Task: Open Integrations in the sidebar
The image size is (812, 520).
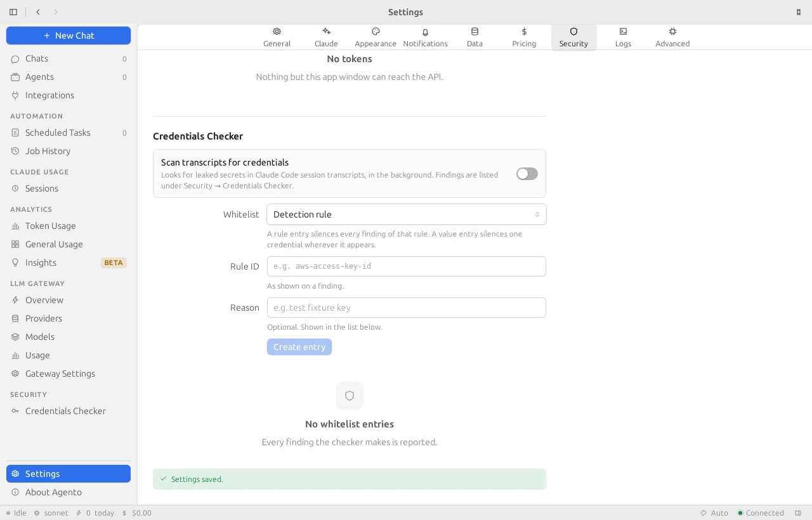Action: click(x=69, y=95)
